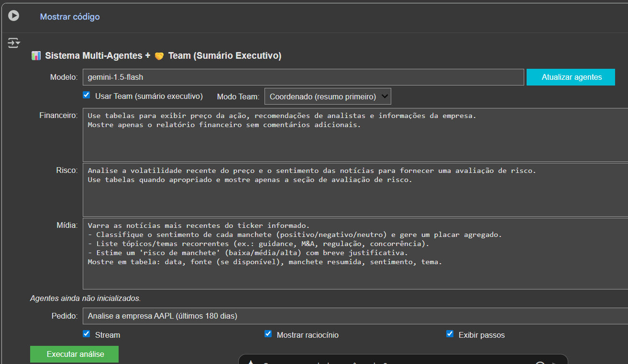Viewport: 628px width, 364px height.
Task: Click the bar chart emoji in the title
Action: click(36, 56)
